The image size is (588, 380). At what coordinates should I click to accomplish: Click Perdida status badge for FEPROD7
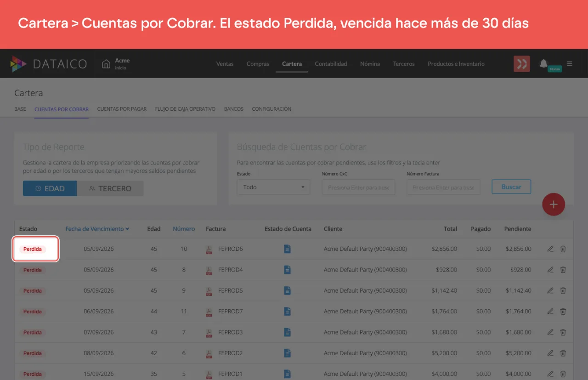click(33, 312)
